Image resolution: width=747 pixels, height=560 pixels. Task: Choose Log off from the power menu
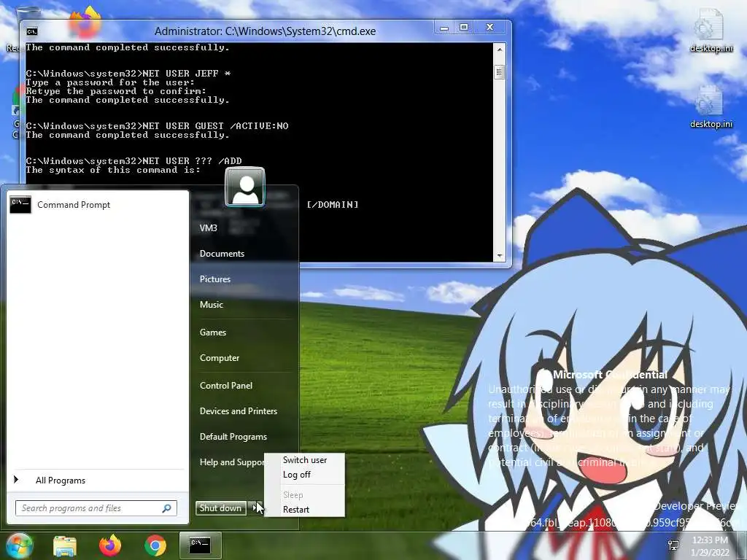point(297,475)
